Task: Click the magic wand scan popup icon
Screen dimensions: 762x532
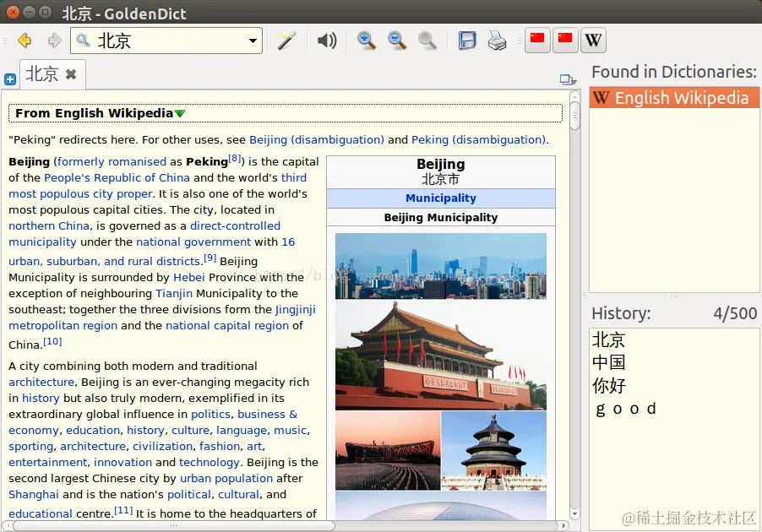Action: click(x=286, y=41)
